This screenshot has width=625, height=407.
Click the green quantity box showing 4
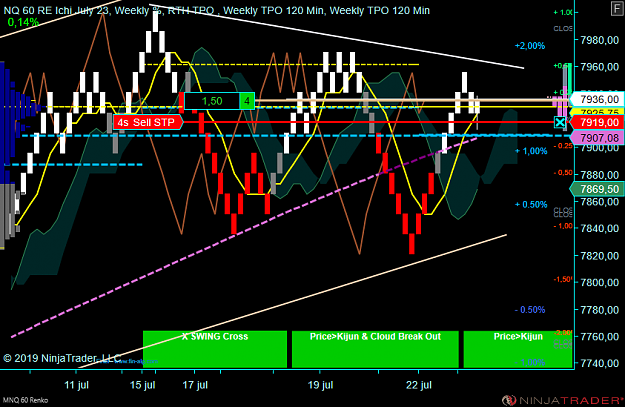[247, 101]
